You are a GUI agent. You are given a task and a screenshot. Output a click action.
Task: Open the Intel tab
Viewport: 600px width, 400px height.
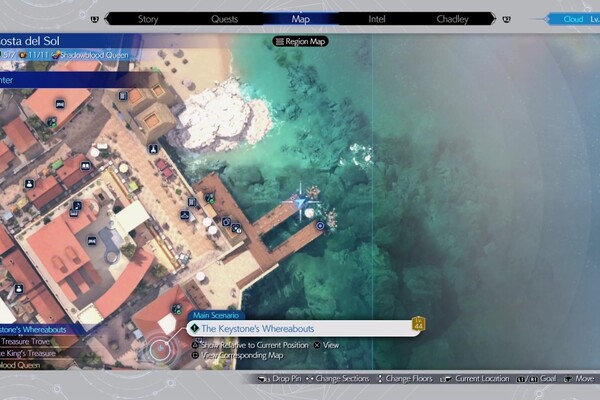point(377,19)
